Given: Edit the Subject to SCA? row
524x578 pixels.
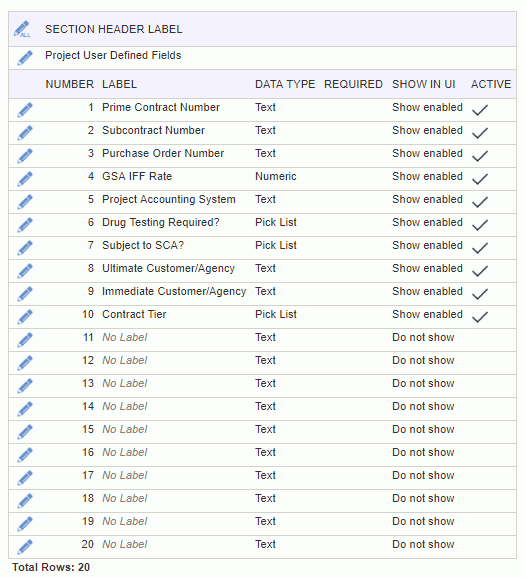Looking at the screenshot, I should tap(25, 248).
